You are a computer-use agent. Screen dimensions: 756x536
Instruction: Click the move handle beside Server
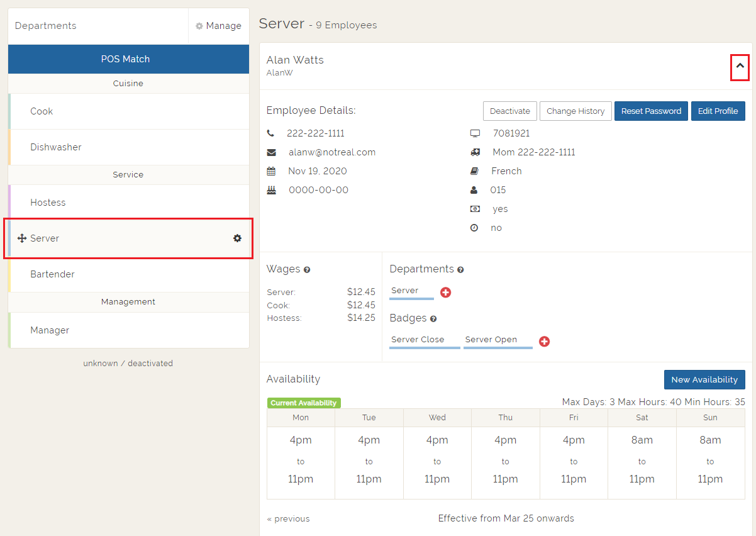pos(21,238)
